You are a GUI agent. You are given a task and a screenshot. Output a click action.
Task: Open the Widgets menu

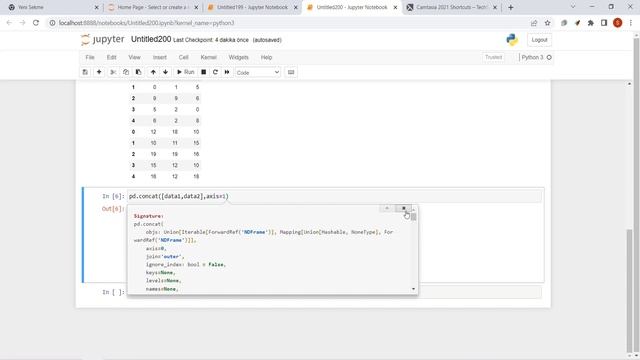coord(238,58)
